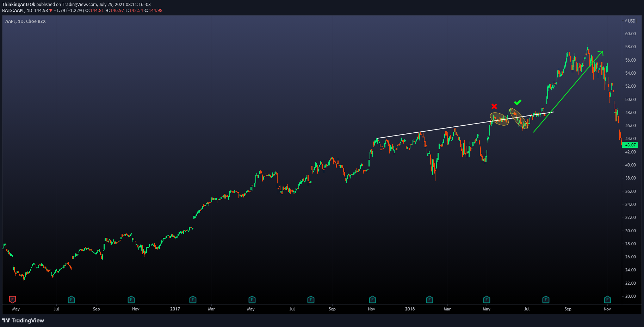Click the 38.00 price axis label

click(x=630, y=178)
